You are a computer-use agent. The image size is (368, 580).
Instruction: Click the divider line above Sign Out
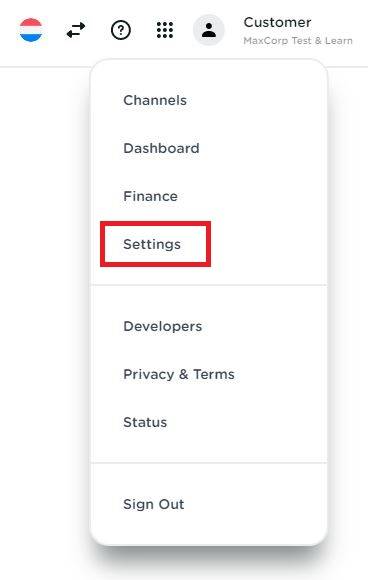(209, 463)
